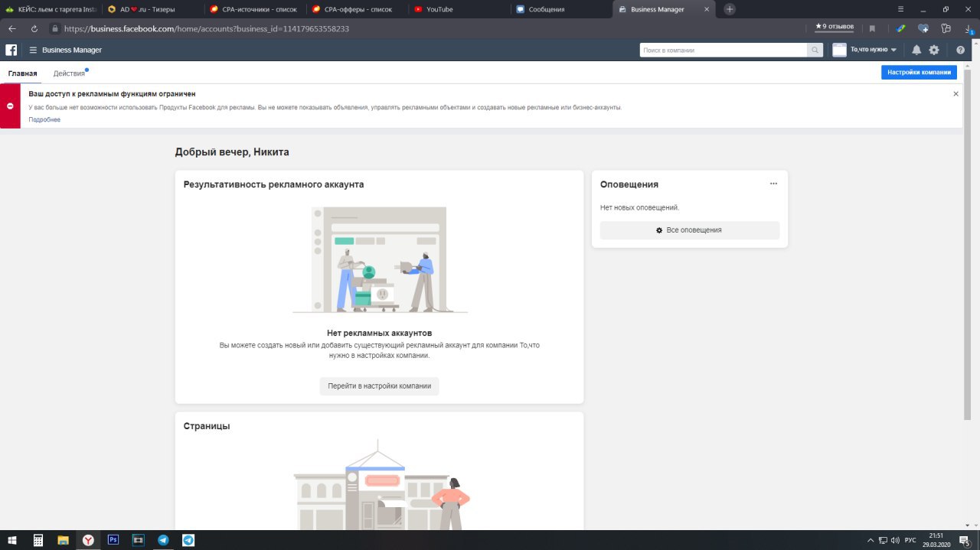
Task: Click the Страницы section heading
Action: pos(207,426)
